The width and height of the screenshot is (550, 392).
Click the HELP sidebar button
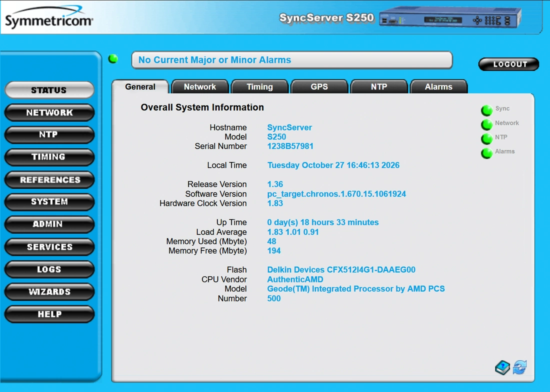click(49, 314)
